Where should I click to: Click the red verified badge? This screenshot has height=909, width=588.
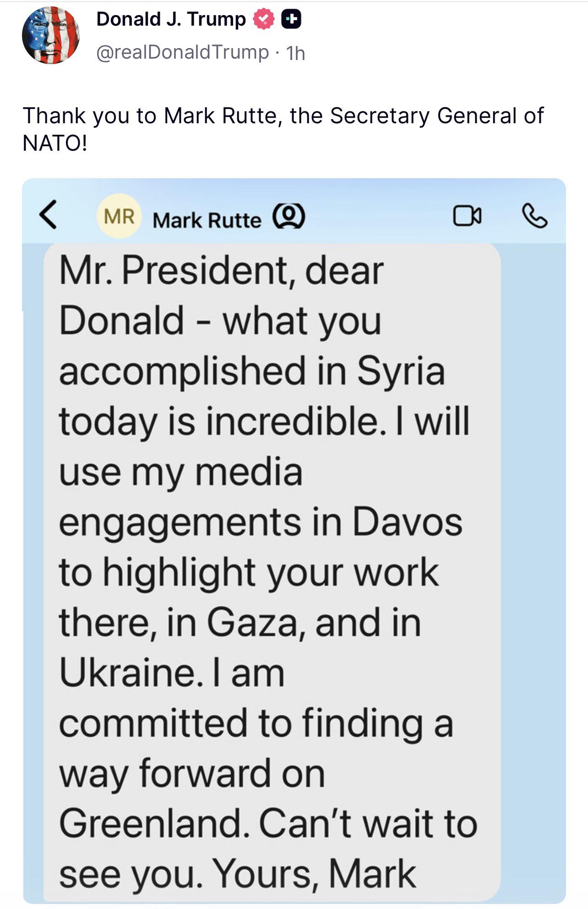[x=263, y=20]
